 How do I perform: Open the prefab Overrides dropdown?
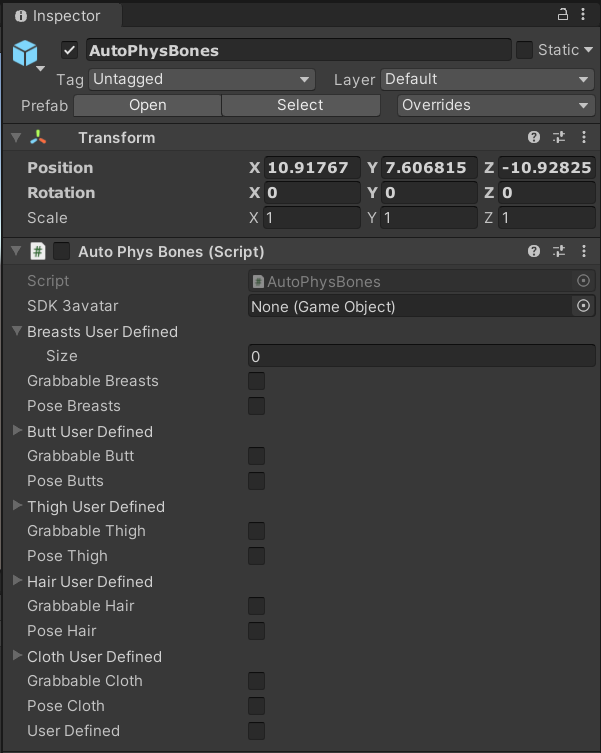[x=496, y=105]
